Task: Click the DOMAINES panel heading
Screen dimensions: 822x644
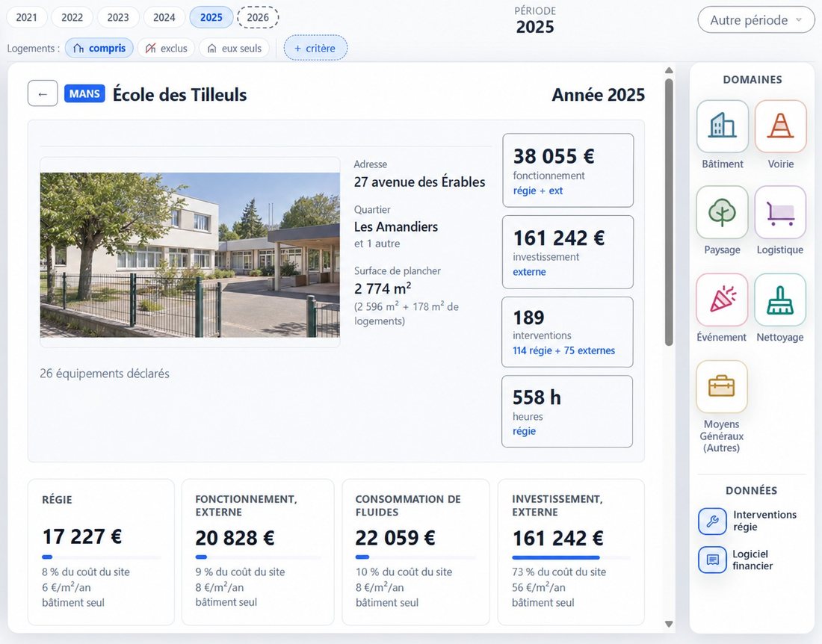Action: click(x=753, y=80)
